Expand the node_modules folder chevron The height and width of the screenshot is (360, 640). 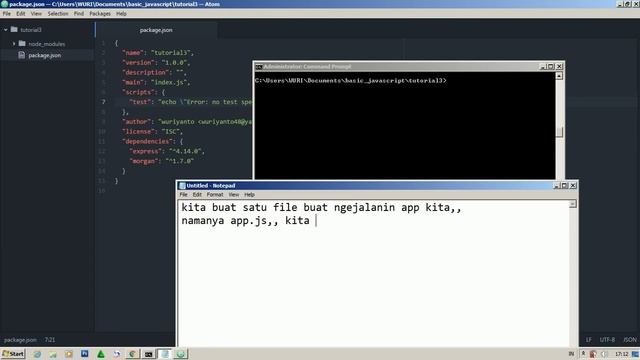click(x=14, y=43)
